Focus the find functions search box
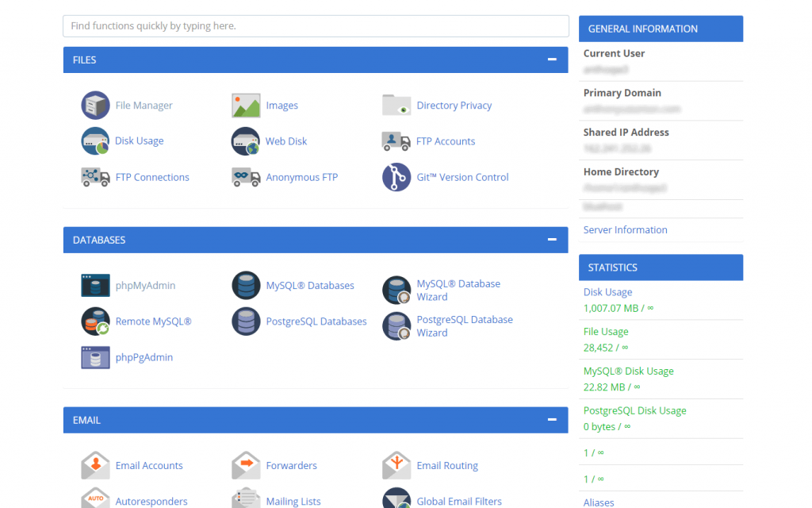Screen dimensions: 812x508 [316, 26]
